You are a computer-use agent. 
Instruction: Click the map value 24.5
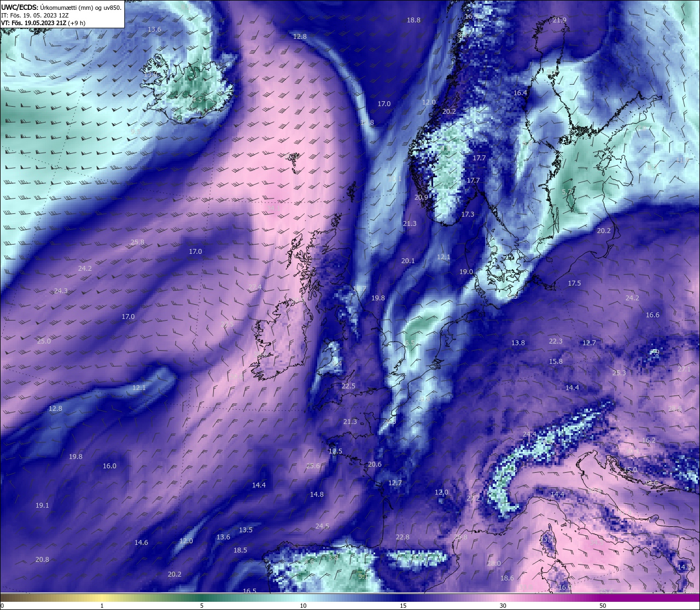coord(322,526)
